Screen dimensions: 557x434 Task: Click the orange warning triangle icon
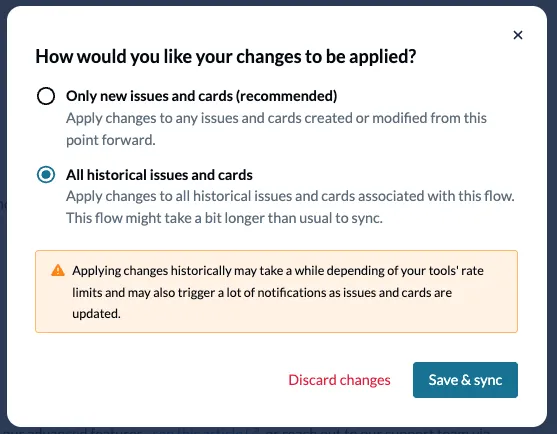point(58,270)
